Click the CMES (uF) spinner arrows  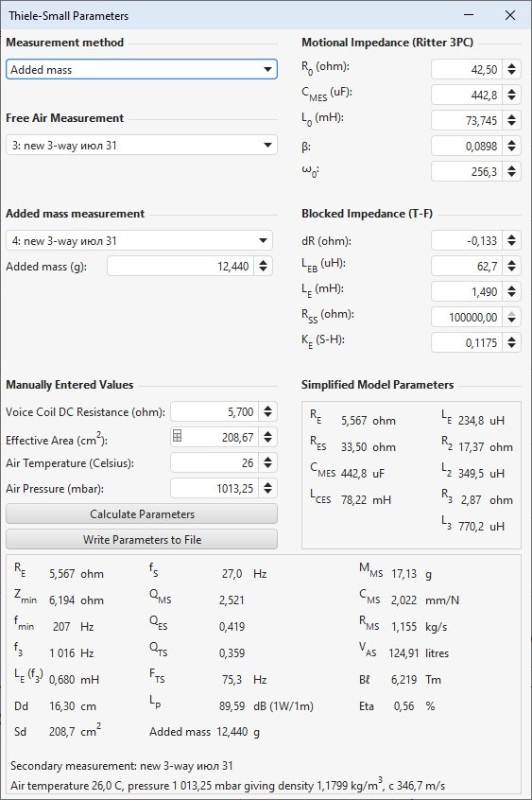pyautogui.click(x=511, y=95)
